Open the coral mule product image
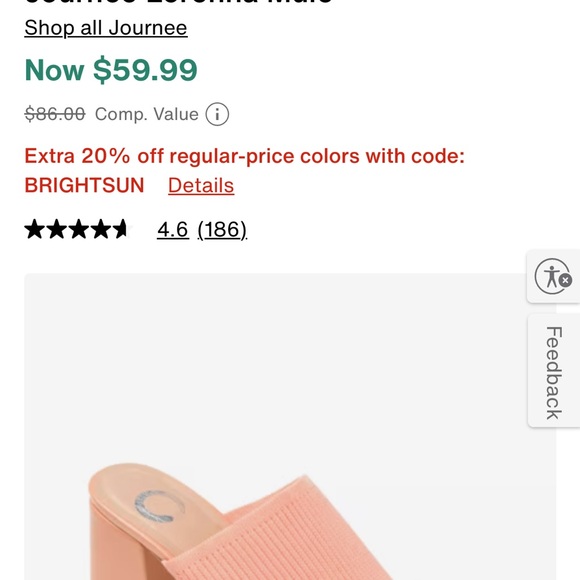Image resolution: width=580 pixels, height=580 pixels. pos(290,427)
